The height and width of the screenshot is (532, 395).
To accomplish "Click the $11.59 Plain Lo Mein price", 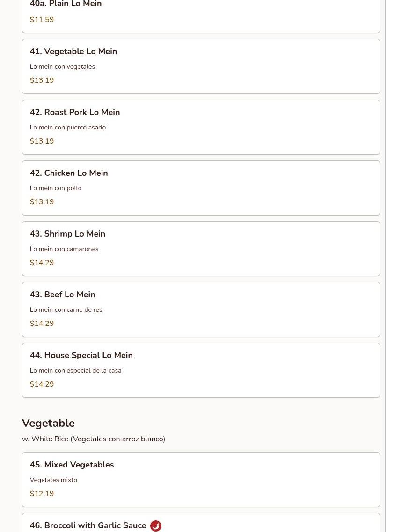I will pos(42,19).
